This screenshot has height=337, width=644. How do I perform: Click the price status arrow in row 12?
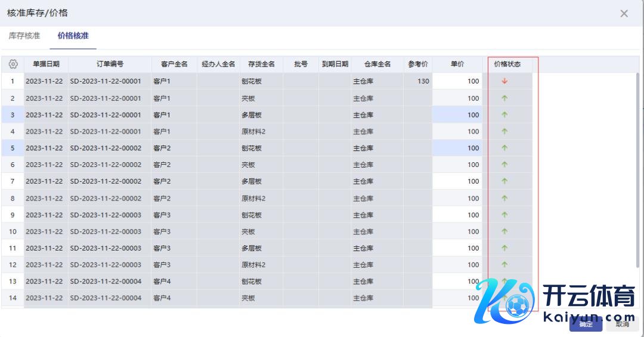coord(504,264)
